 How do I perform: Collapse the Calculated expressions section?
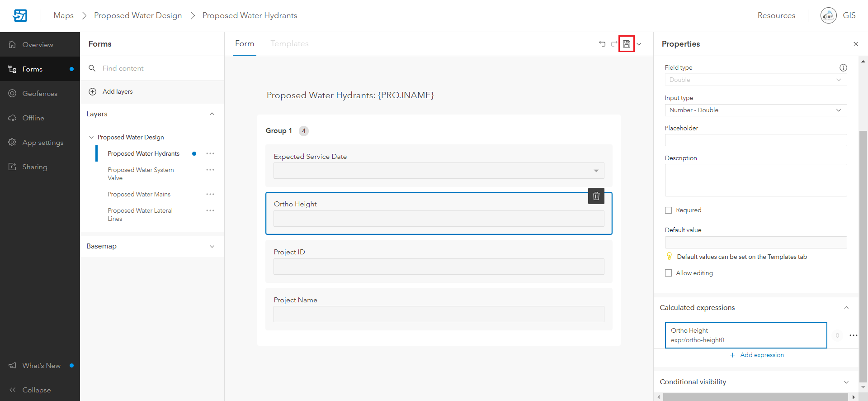pyautogui.click(x=846, y=307)
